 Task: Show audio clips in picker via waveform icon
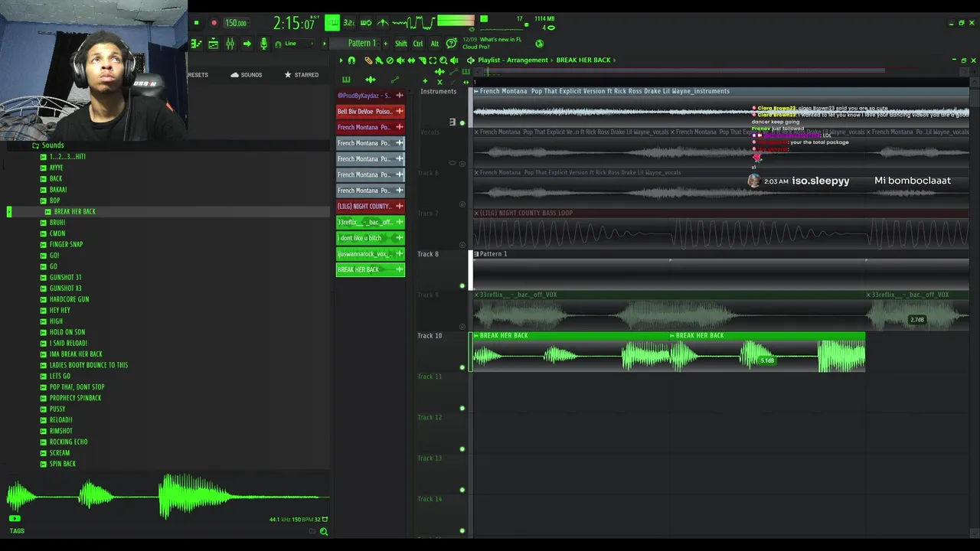[x=371, y=80]
